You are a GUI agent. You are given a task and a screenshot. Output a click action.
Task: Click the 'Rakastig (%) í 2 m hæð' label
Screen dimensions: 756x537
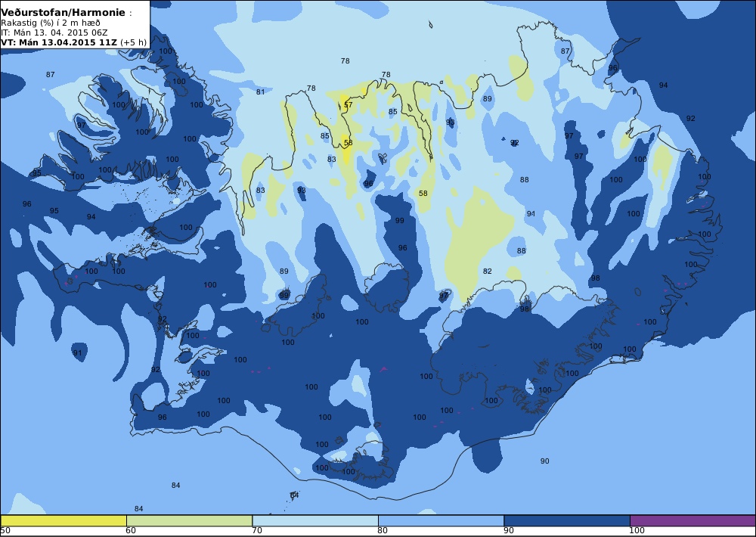pyautogui.click(x=50, y=23)
